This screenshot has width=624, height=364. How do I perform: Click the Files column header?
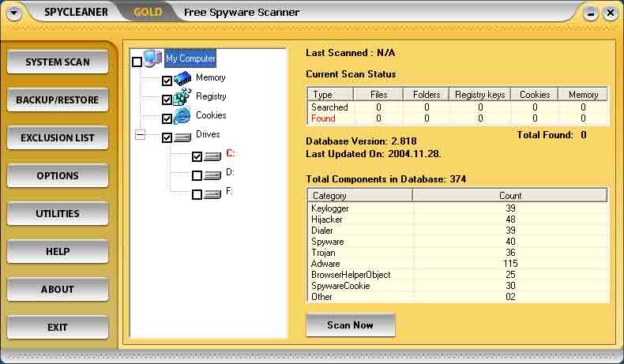[378, 95]
